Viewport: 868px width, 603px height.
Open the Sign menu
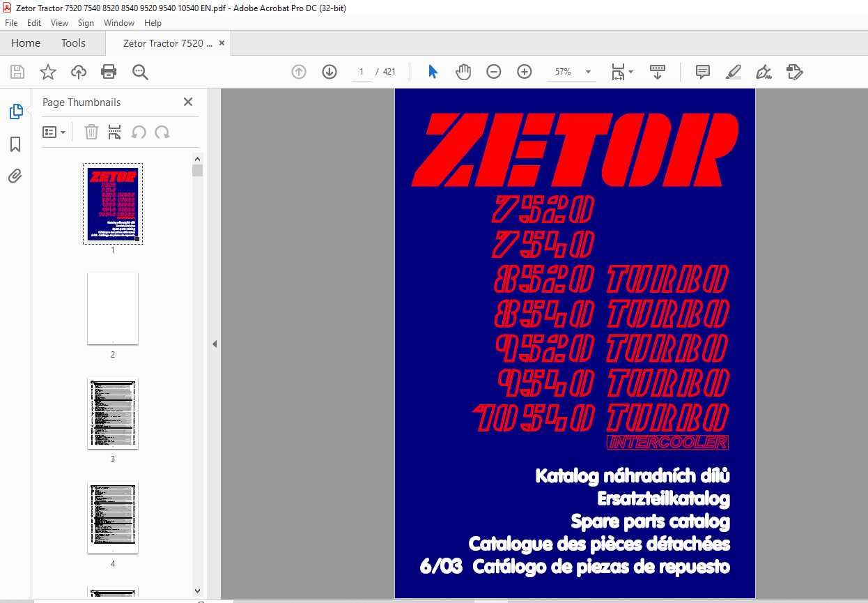click(86, 23)
